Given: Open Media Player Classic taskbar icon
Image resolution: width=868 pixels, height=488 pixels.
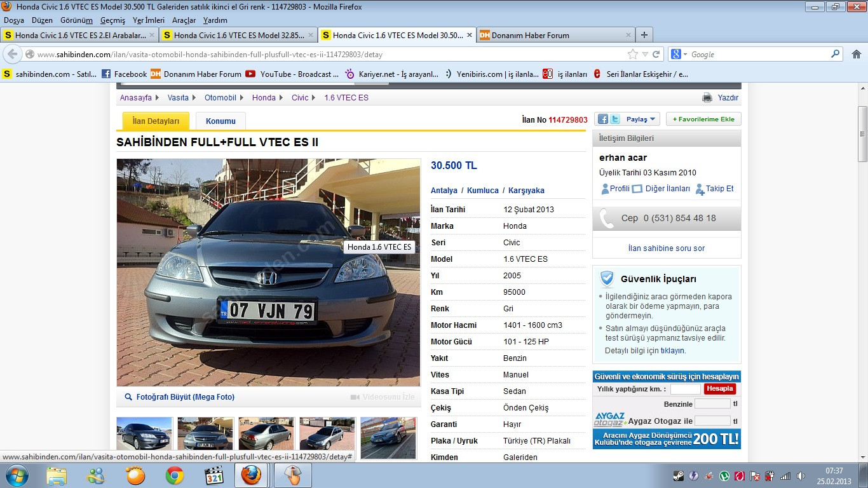Looking at the screenshot, I should pos(214,475).
